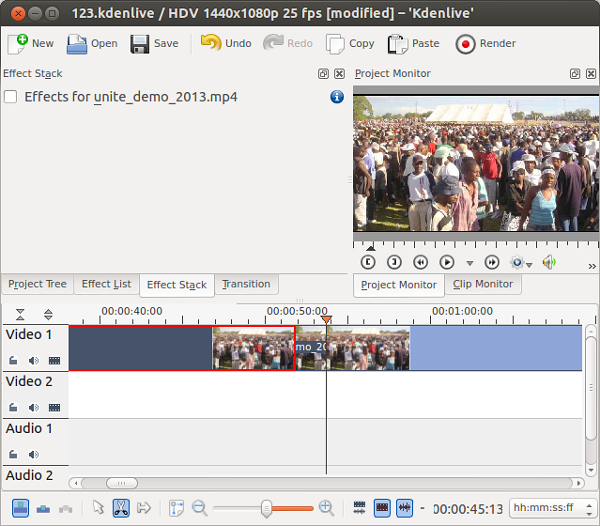The image size is (600, 526).
Task: Click the Render button in toolbar
Action: click(486, 44)
